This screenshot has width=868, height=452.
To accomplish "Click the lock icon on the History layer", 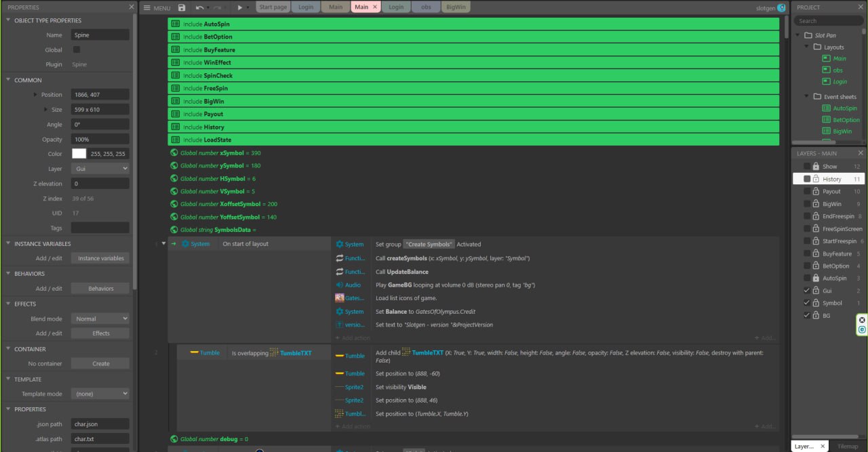I will (x=816, y=179).
